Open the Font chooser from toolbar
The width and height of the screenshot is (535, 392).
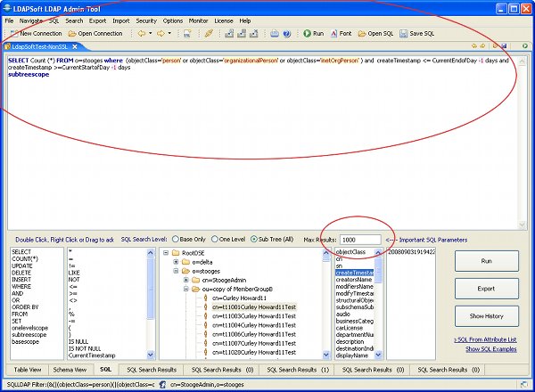[334, 33]
